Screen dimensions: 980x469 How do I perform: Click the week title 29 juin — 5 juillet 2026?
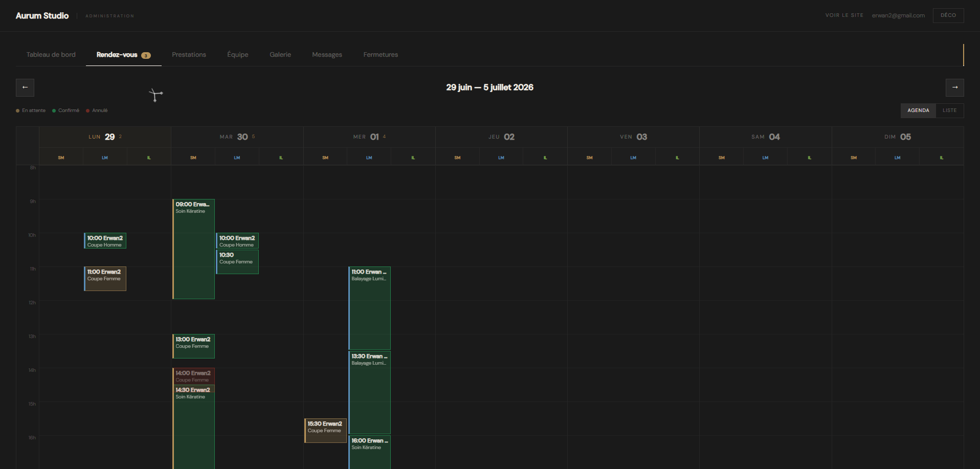point(489,87)
